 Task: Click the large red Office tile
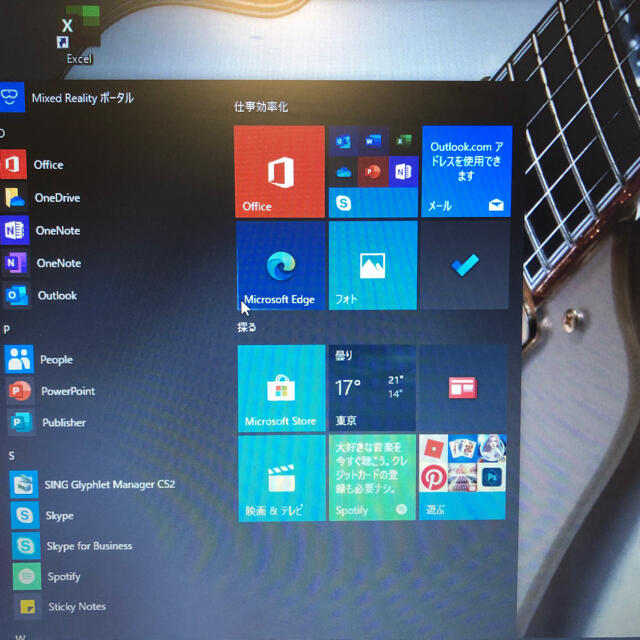[280, 171]
